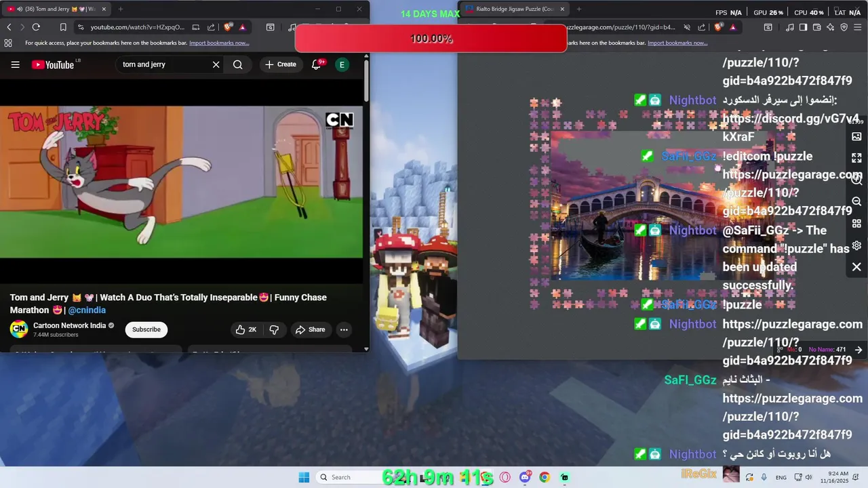This screenshot has width=868, height=488.
Task: Switch the ENG input language indicator
Action: tap(781, 477)
